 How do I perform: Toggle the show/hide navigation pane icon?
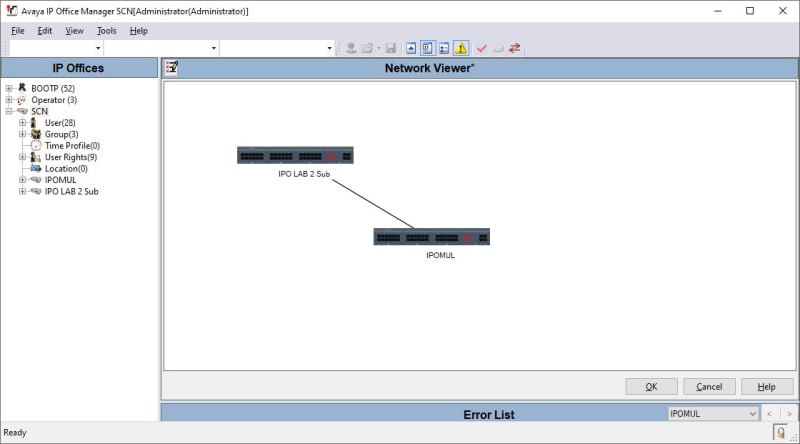point(428,48)
